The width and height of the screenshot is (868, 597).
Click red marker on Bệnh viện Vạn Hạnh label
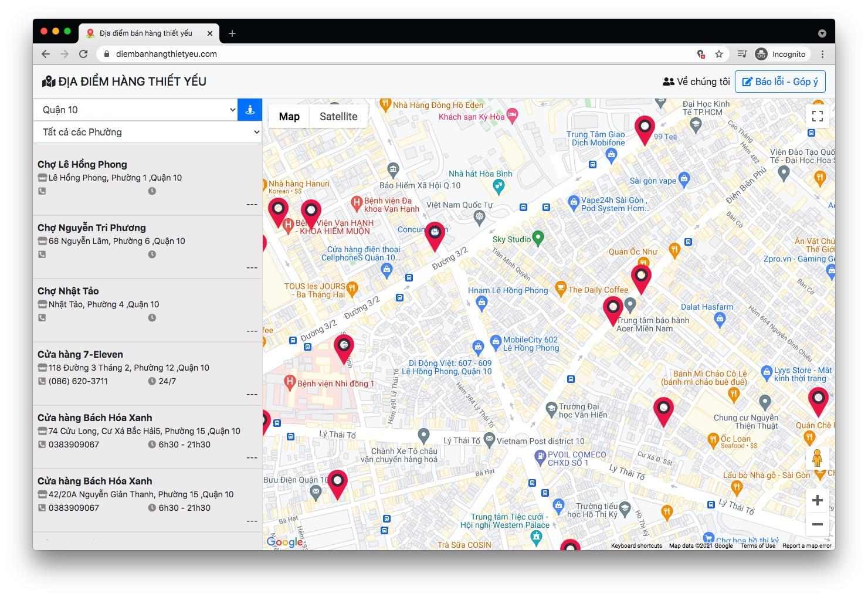coord(311,213)
